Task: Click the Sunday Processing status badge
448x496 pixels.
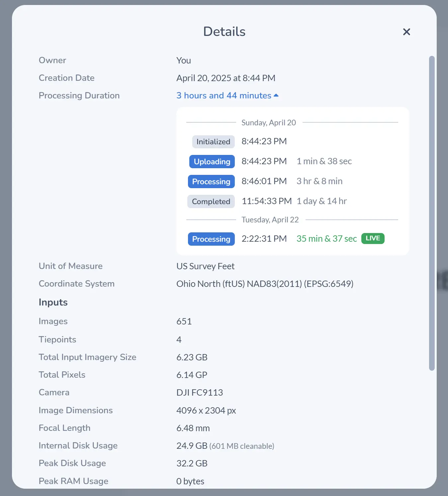Action: click(211, 182)
